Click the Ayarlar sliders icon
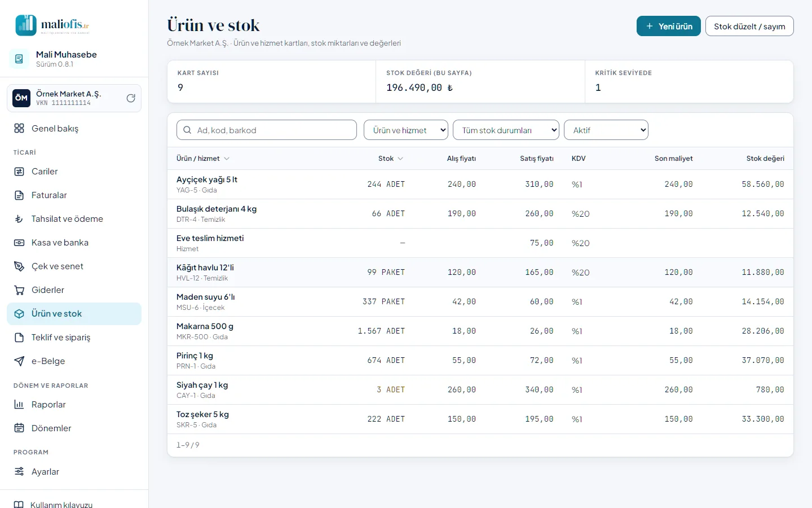Image resolution: width=812 pixels, height=508 pixels. (19, 472)
